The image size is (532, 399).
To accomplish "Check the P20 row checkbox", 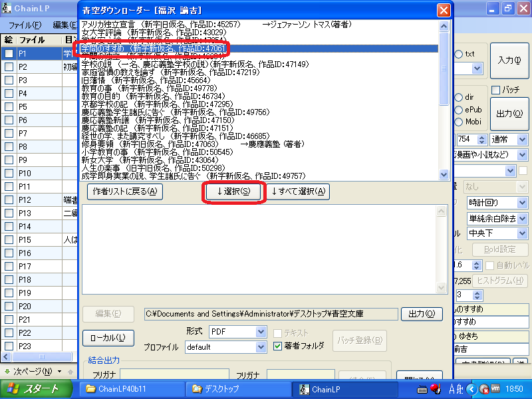I will click(x=9, y=306).
